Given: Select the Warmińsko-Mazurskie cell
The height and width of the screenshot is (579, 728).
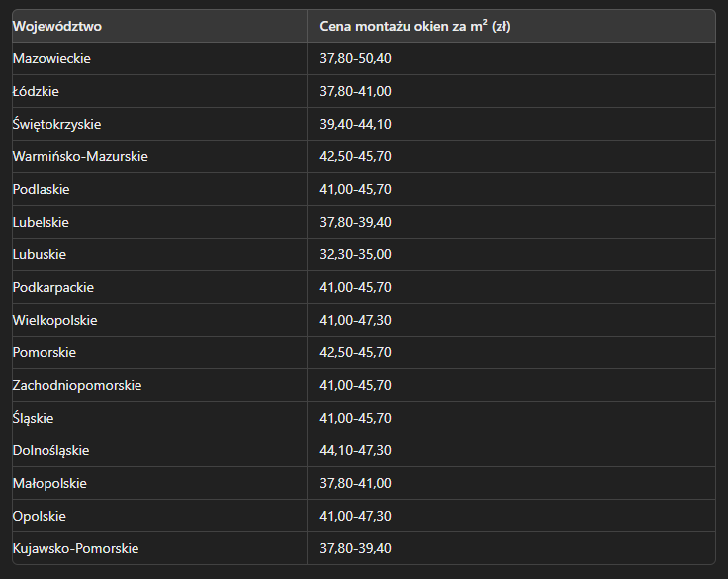Looking at the screenshot, I should [80, 156].
